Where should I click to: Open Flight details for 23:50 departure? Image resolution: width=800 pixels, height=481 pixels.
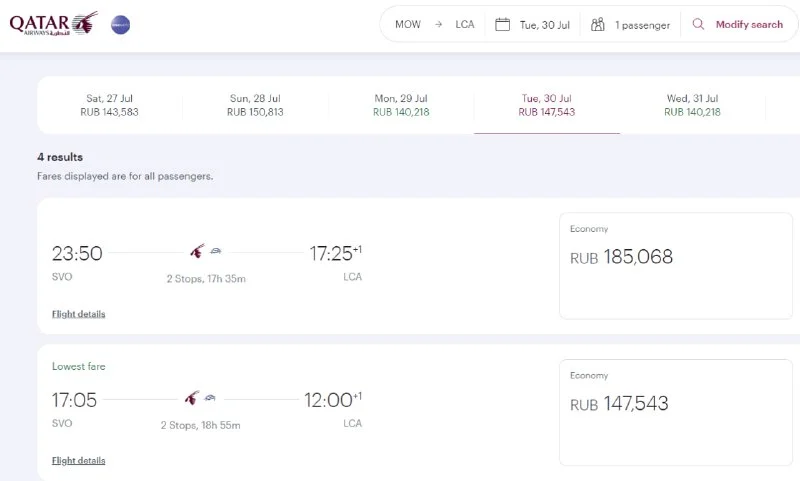tap(78, 314)
